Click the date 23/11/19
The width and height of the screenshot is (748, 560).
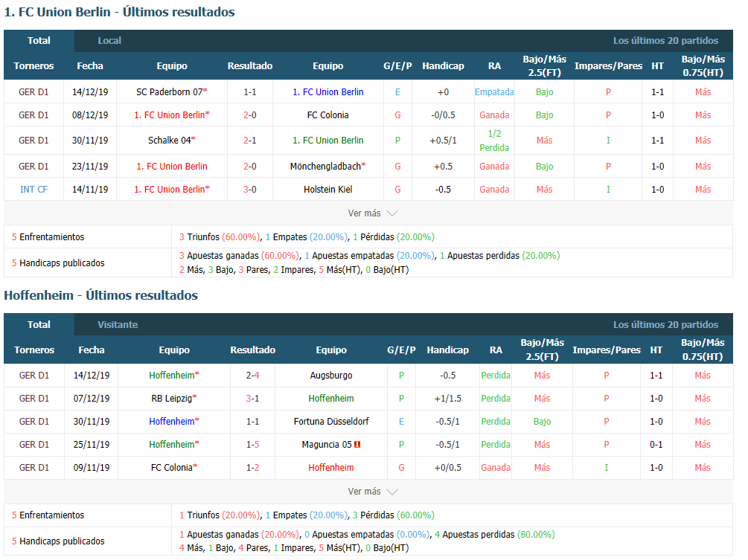[x=89, y=167]
